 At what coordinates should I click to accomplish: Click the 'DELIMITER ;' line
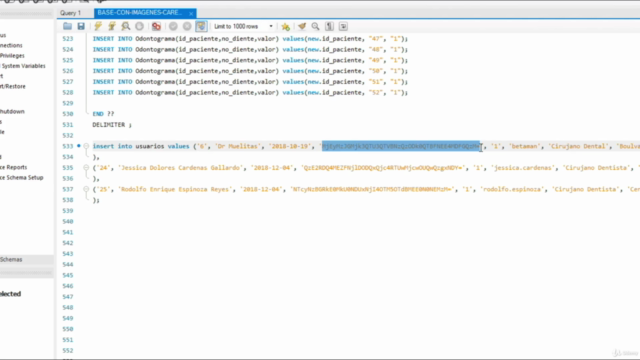coord(112,125)
